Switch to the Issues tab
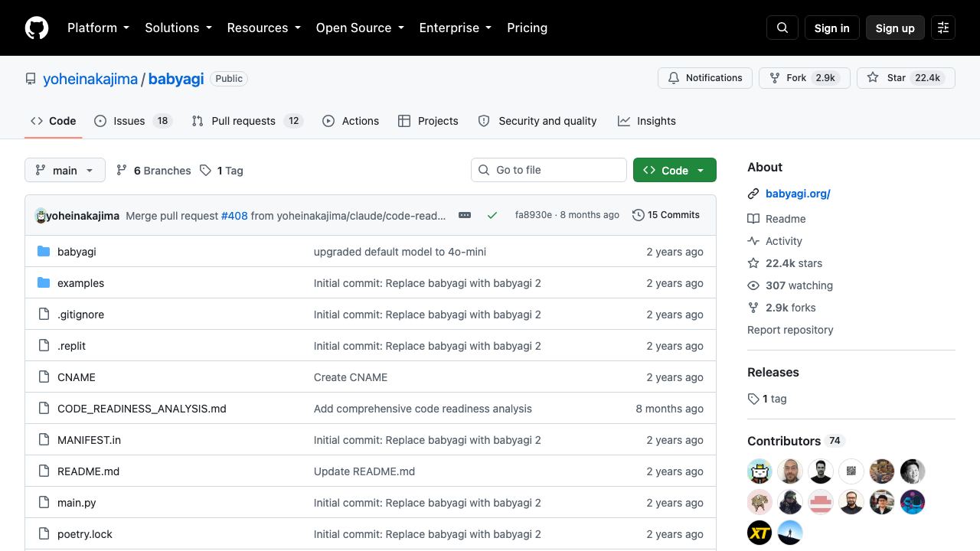The image size is (980, 551). pyautogui.click(x=133, y=121)
